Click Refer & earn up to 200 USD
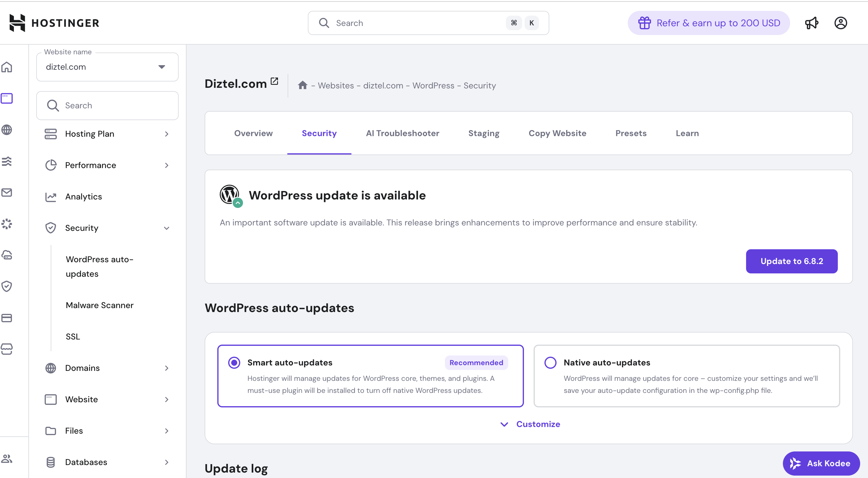The height and width of the screenshot is (478, 868). [709, 23]
